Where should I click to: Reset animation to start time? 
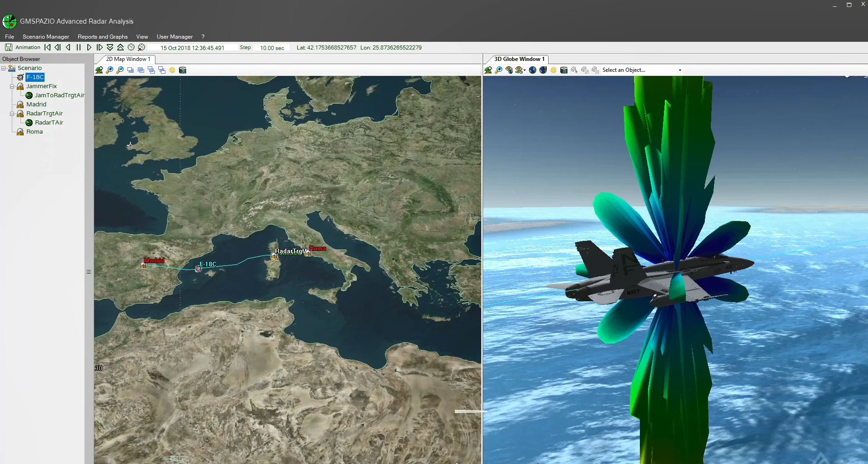point(47,47)
